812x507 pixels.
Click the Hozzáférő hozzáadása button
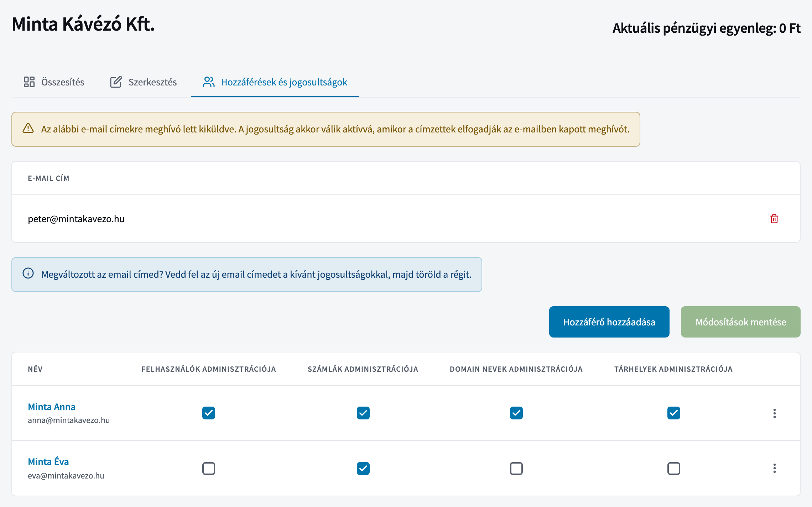(609, 322)
